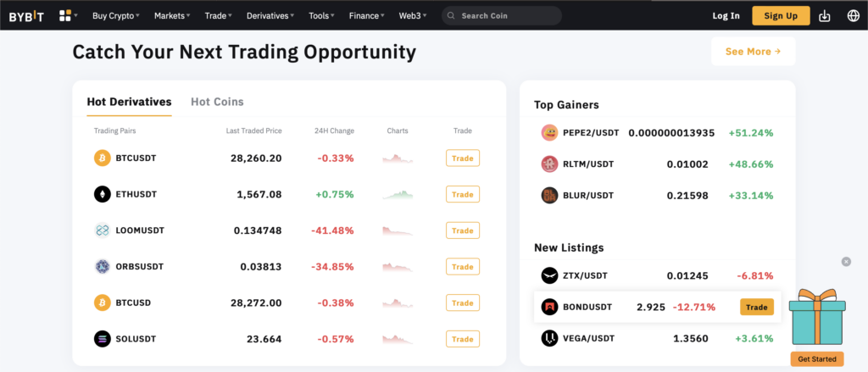
Task: Click Trade button for BTCUSDT
Action: pyautogui.click(x=463, y=158)
